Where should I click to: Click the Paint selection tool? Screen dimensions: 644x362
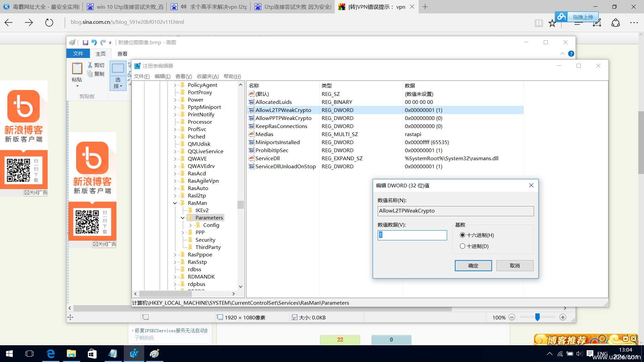pos(118,68)
